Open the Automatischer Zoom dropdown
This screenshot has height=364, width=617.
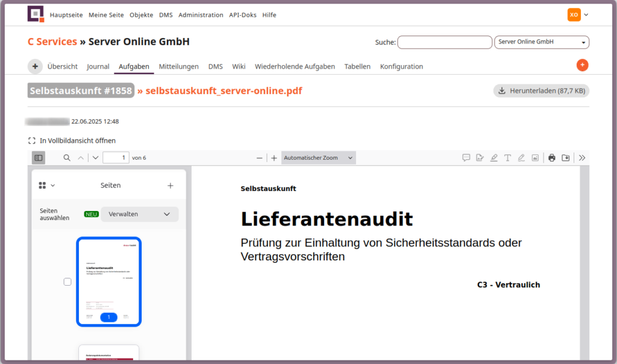[318, 158]
